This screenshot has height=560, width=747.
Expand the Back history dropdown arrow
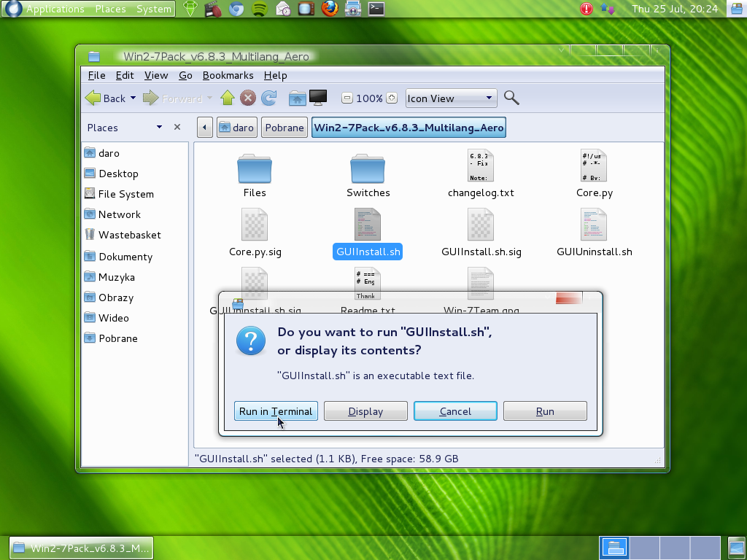tap(133, 98)
